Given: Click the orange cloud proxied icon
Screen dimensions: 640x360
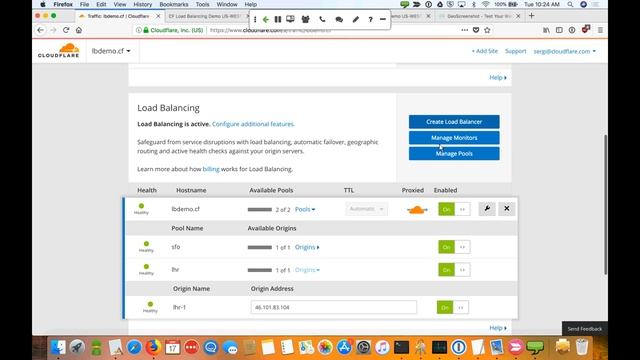Looking at the screenshot, I should tap(417, 210).
